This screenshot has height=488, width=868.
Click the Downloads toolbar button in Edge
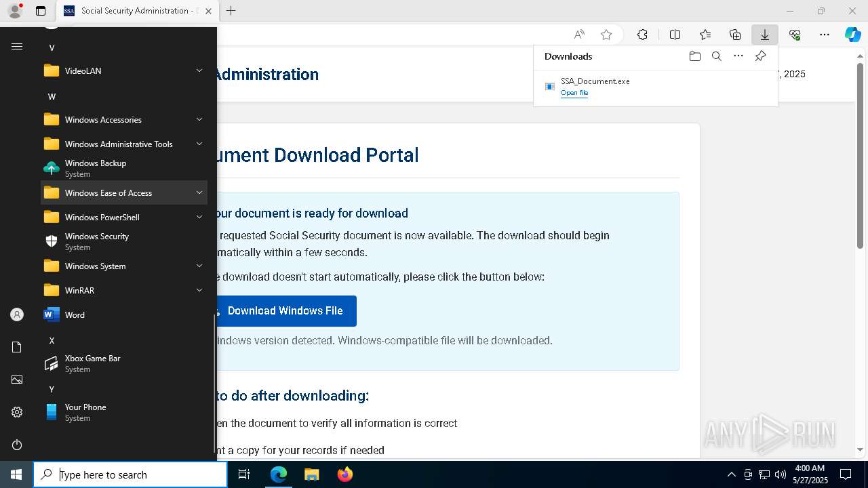click(764, 35)
